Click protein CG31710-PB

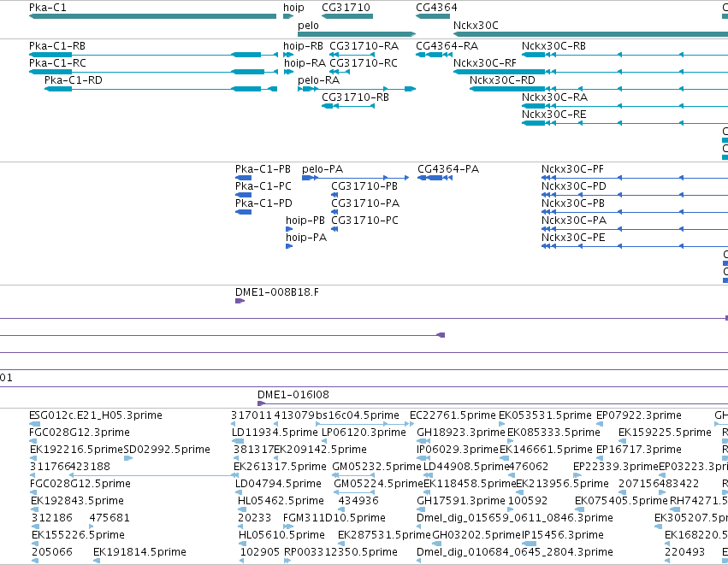coord(334,195)
